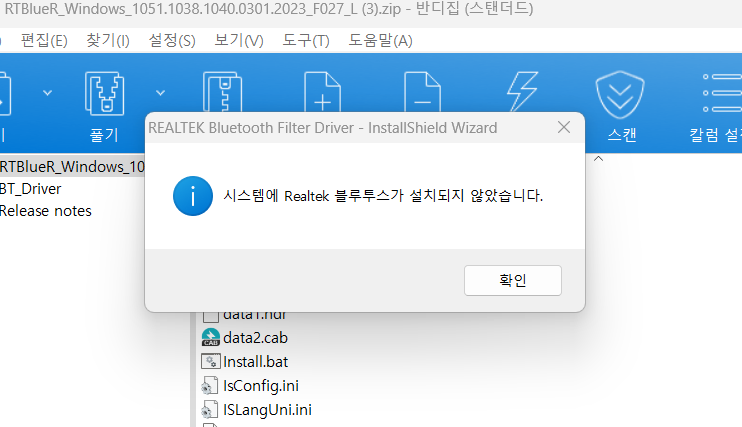Select the Release notes folder in tree

[45, 211]
